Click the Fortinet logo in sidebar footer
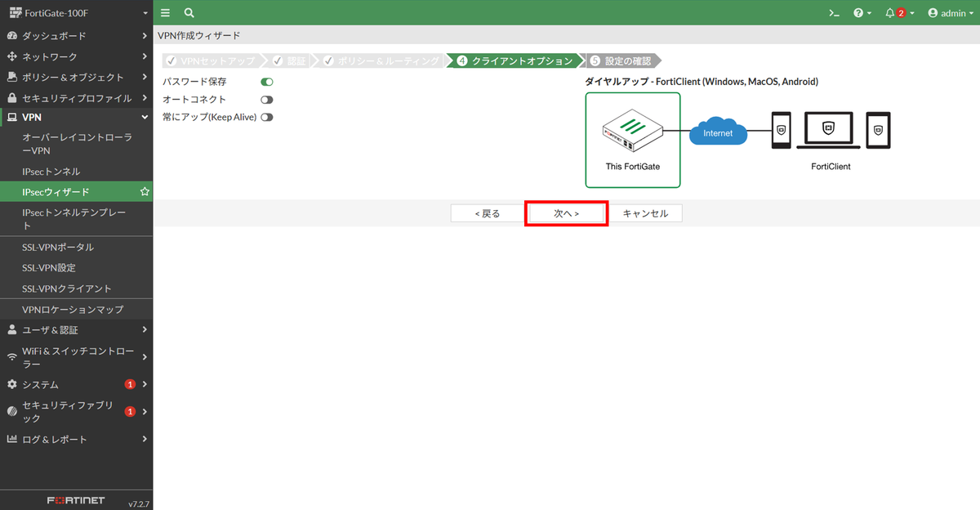 (x=76, y=500)
